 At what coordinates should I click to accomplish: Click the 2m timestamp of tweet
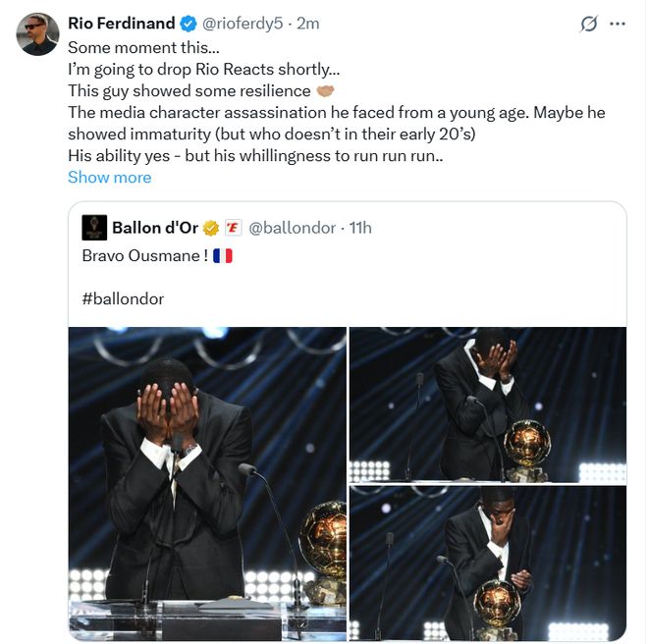click(x=308, y=24)
